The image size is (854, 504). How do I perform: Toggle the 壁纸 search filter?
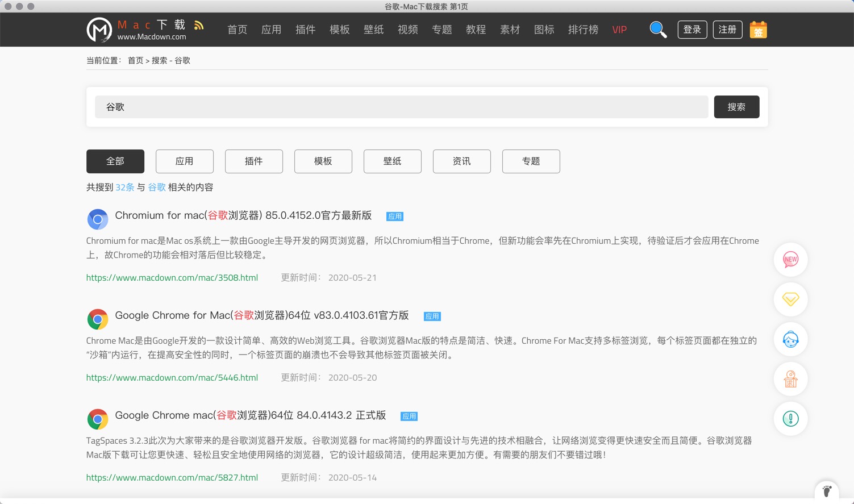coord(392,161)
